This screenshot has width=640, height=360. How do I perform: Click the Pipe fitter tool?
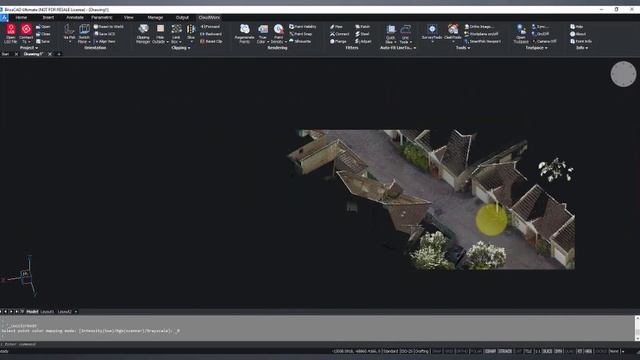click(x=336, y=27)
